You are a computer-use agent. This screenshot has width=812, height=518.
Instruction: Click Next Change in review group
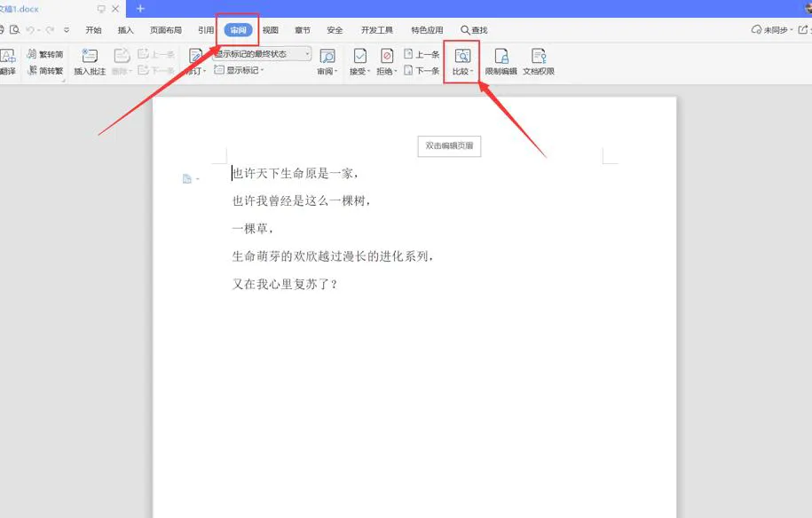click(x=421, y=71)
